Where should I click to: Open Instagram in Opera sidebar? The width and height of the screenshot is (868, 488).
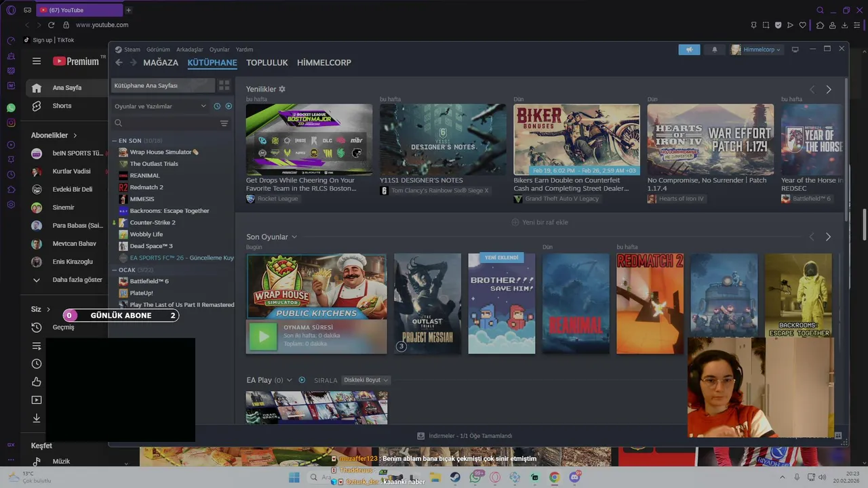coord(11,123)
